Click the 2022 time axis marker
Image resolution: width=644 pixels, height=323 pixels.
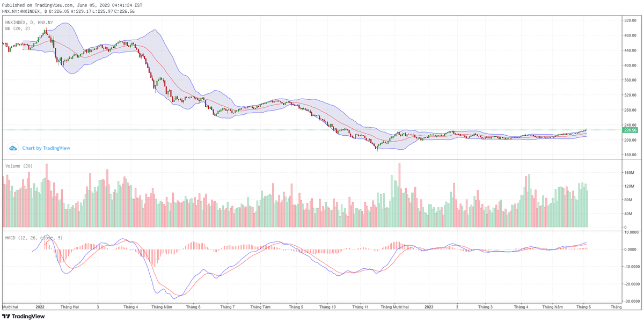(x=40, y=307)
